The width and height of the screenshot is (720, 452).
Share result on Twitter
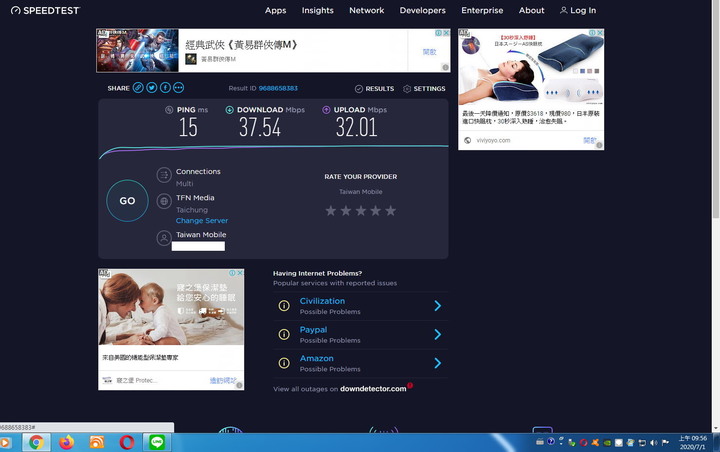click(x=152, y=88)
